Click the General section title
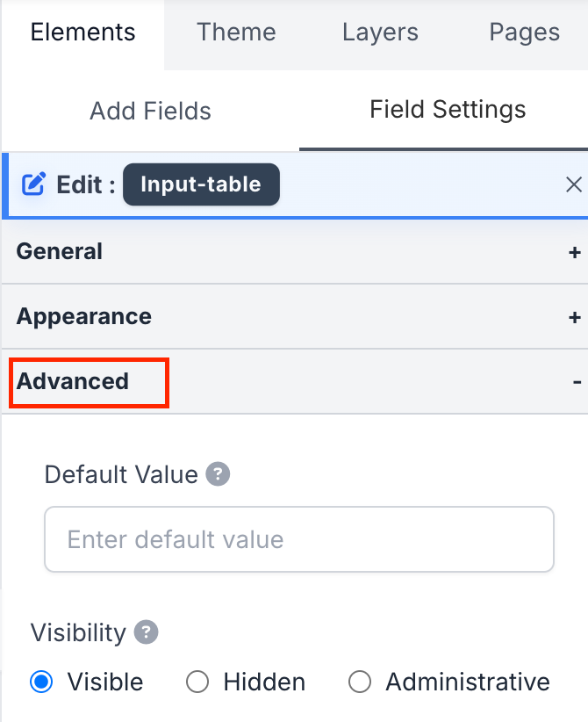Viewport: 588px width, 722px height. 60,252
